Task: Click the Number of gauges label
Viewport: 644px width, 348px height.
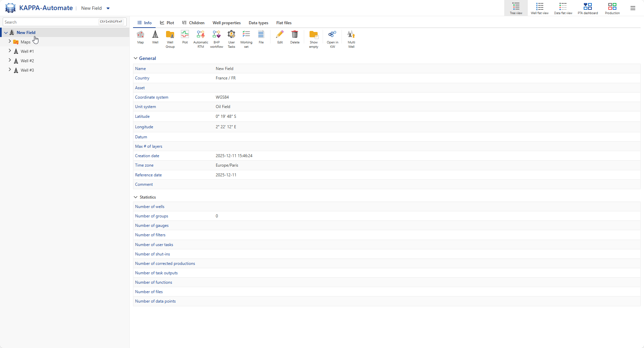Action: 152,225
